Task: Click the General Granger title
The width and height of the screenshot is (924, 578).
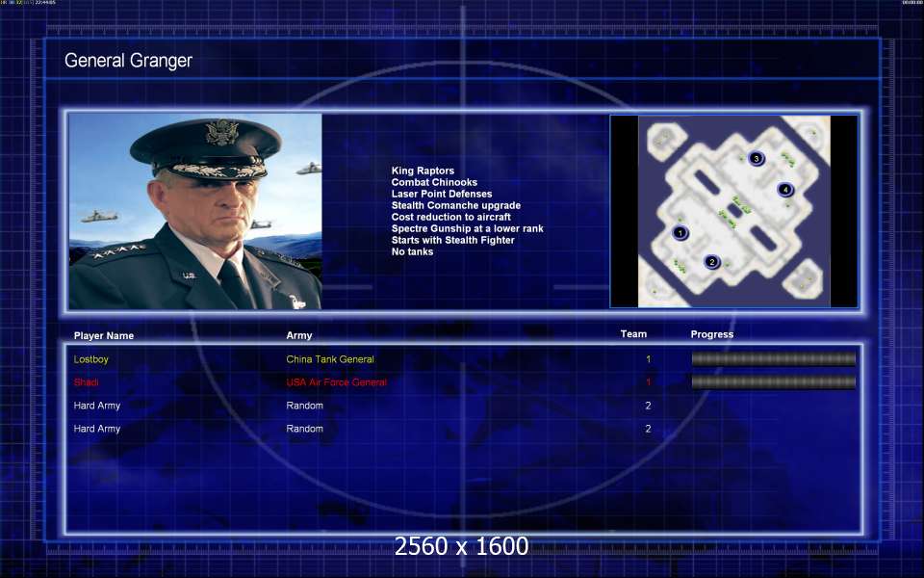Action: 128,60
